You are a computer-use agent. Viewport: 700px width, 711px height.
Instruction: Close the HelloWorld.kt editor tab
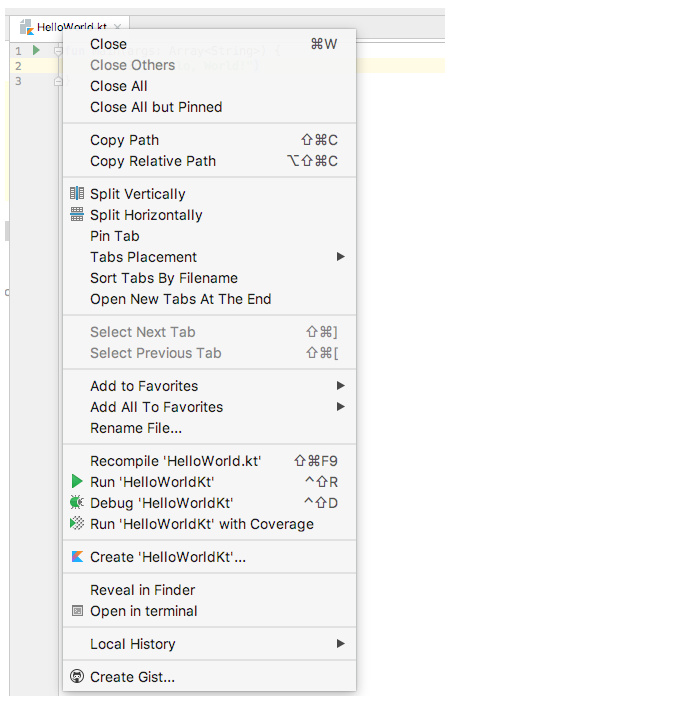(118, 28)
